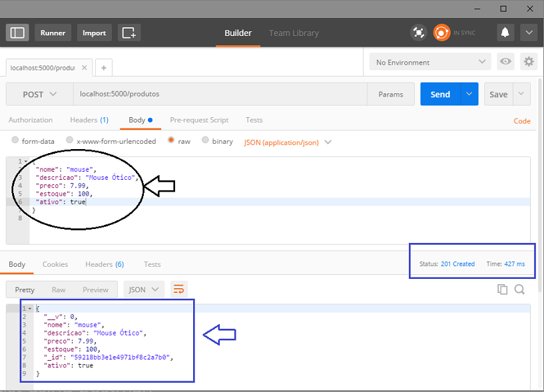This screenshot has width=544, height=392.
Task: Click the 427 ms response time
Action: [x=515, y=264]
